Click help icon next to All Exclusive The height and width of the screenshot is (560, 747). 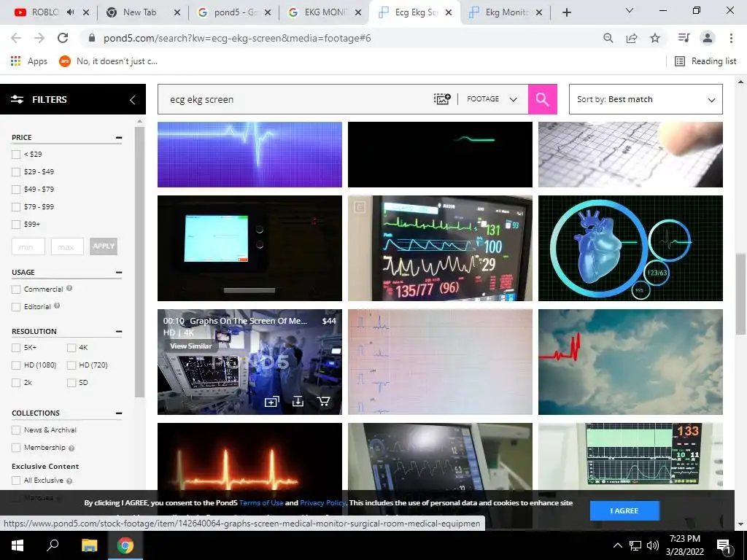[x=69, y=481]
